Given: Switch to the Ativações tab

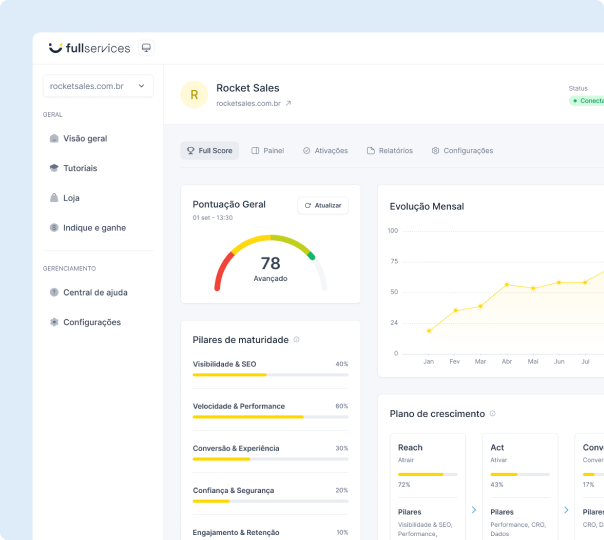Looking at the screenshot, I should coord(325,151).
